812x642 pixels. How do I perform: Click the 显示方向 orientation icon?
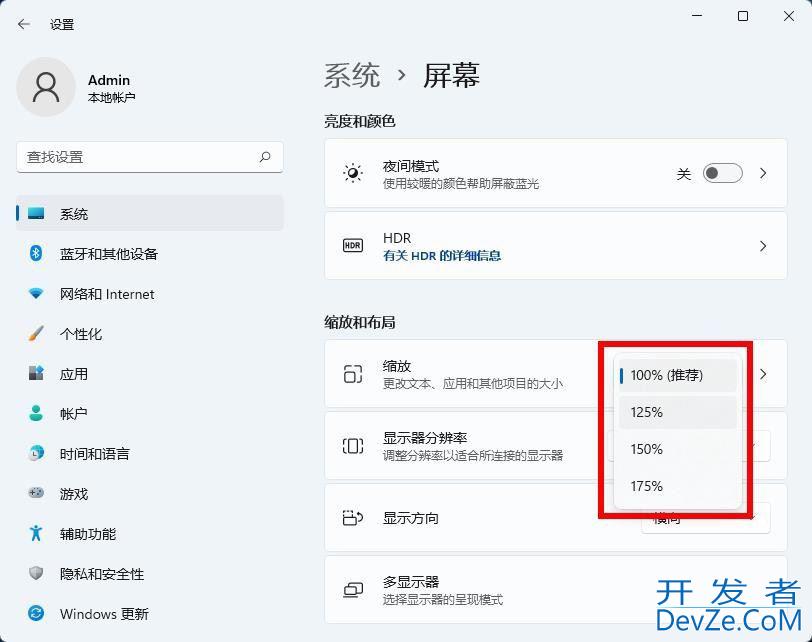tap(353, 518)
